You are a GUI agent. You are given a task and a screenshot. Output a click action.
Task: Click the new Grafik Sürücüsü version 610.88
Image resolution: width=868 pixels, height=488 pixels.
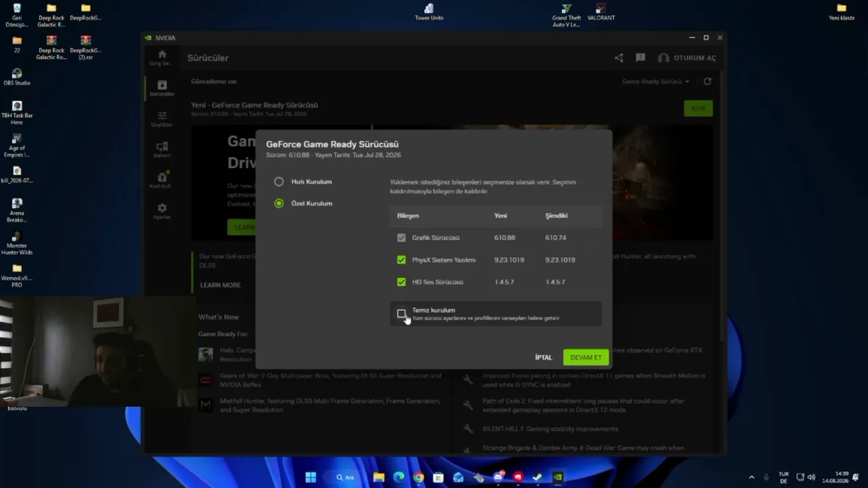[x=505, y=238]
